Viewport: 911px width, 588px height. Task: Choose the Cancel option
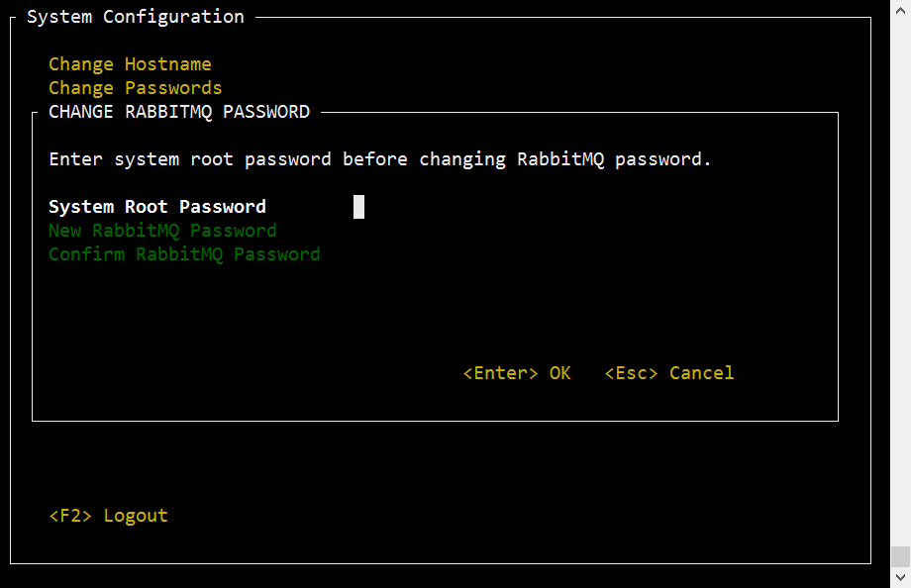(x=701, y=373)
